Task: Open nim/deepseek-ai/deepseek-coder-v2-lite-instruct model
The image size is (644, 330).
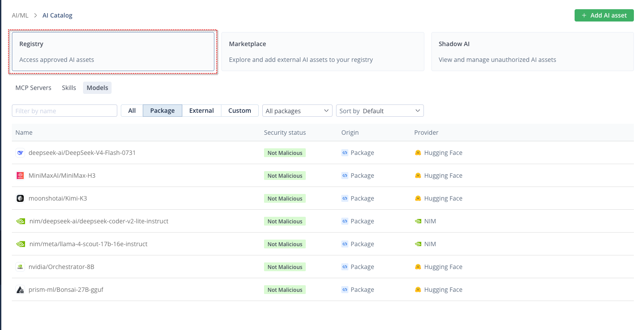Action: 99,221
